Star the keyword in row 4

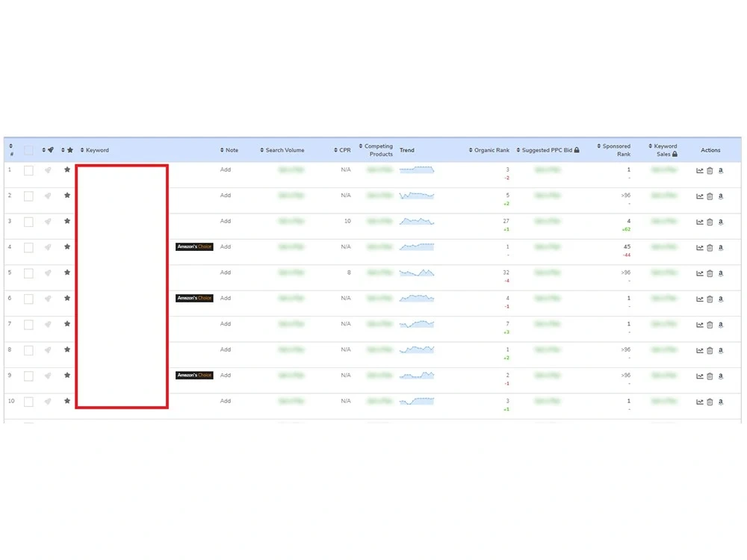[67, 247]
